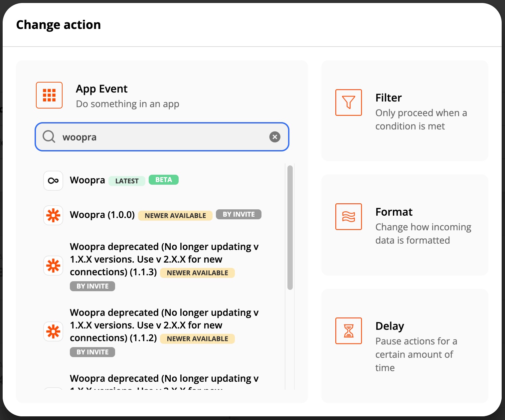Click the BETA badge next to Woopra

(164, 180)
